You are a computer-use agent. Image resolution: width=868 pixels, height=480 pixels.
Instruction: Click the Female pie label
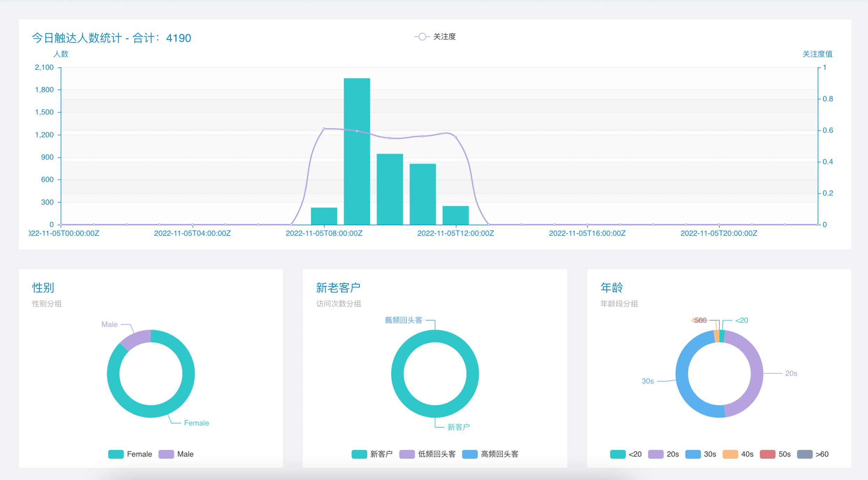coord(196,423)
